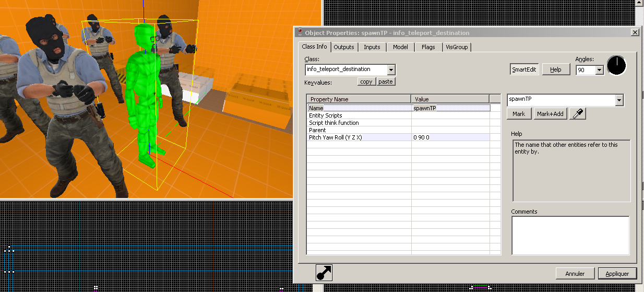Click the Help button
This screenshot has height=292, width=644.
555,69
